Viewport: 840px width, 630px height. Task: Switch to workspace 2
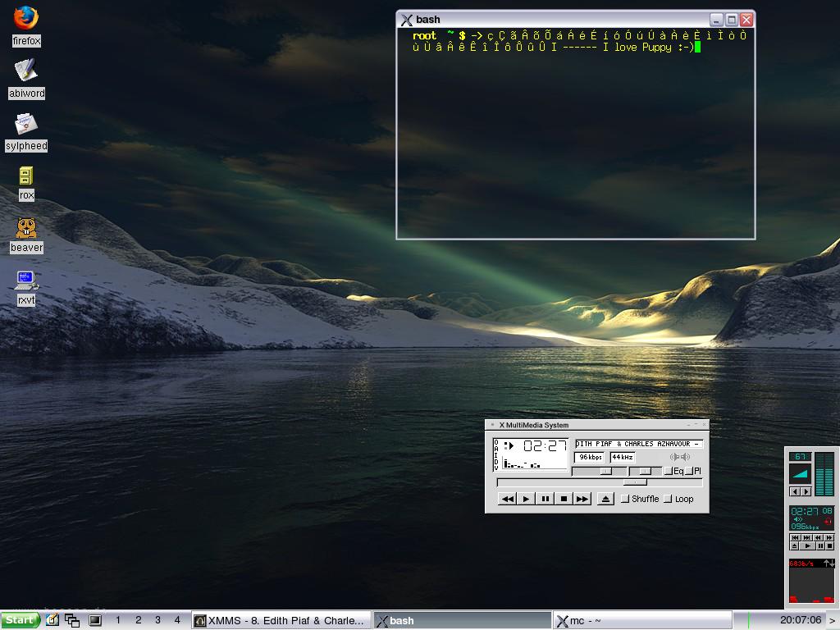[x=138, y=620]
